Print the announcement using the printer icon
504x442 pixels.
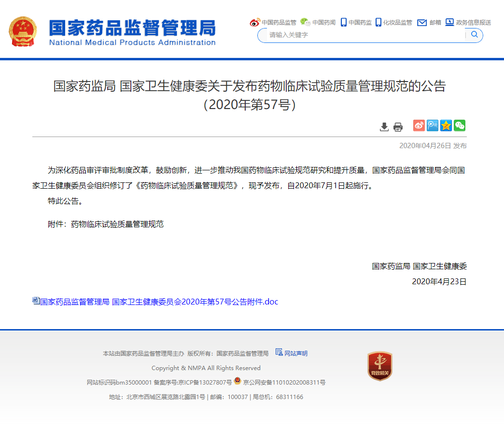[398, 127]
